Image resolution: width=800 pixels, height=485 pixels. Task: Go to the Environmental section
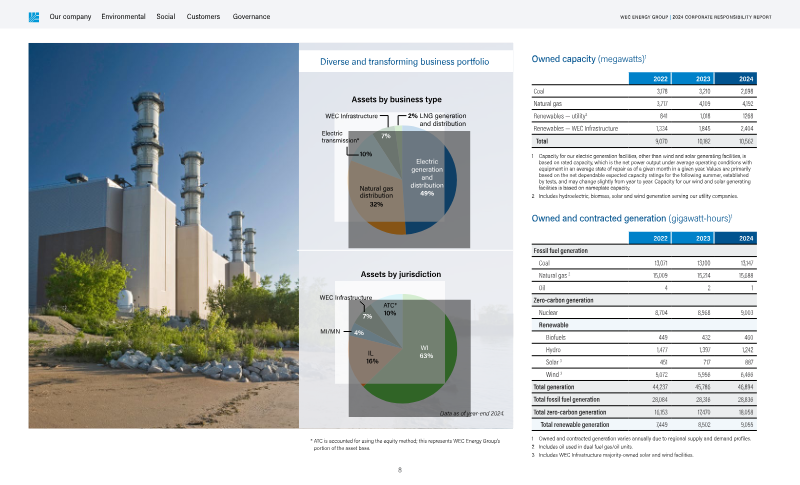pos(124,17)
